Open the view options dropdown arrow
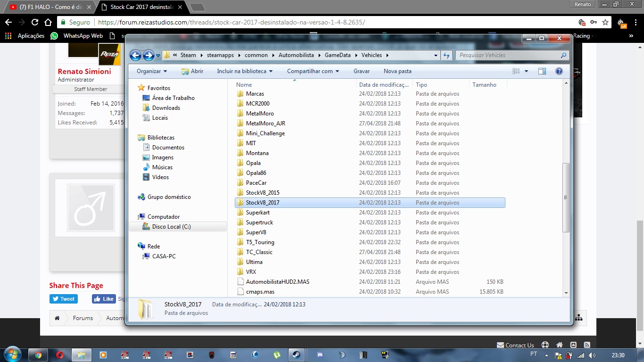Image resolution: width=644 pixels, height=362 pixels. pyautogui.click(x=526, y=71)
